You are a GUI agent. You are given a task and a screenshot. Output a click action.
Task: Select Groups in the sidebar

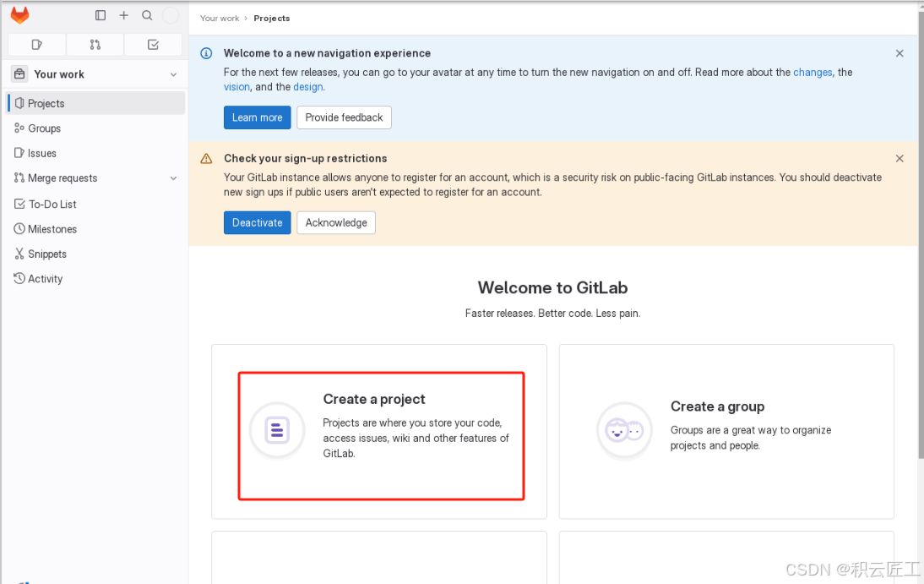[95, 128]
